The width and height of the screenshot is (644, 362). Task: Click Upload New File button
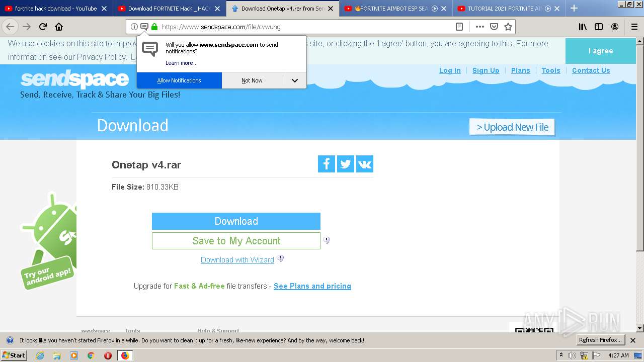(x=512, y=127)
